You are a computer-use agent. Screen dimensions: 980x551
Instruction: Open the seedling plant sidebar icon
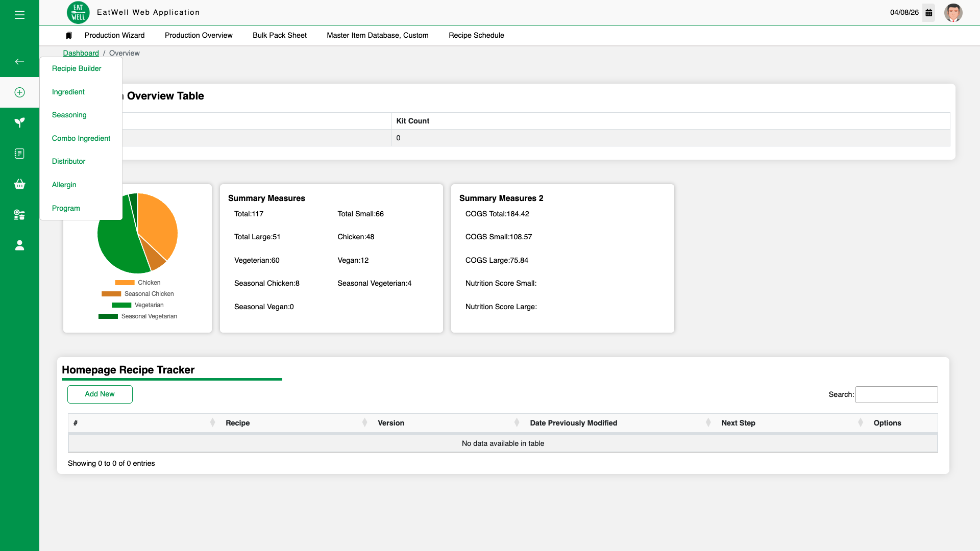[19, 122]
